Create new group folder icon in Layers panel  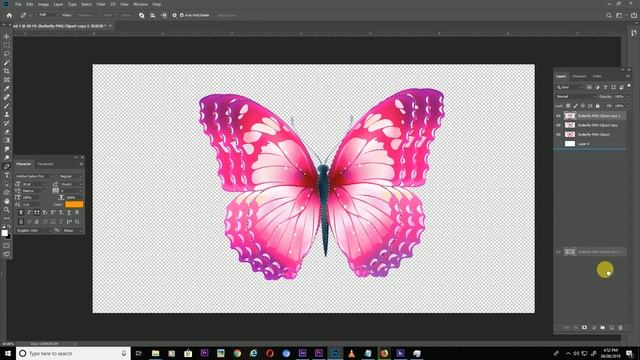pyautogui.click(x=602, y=327)
